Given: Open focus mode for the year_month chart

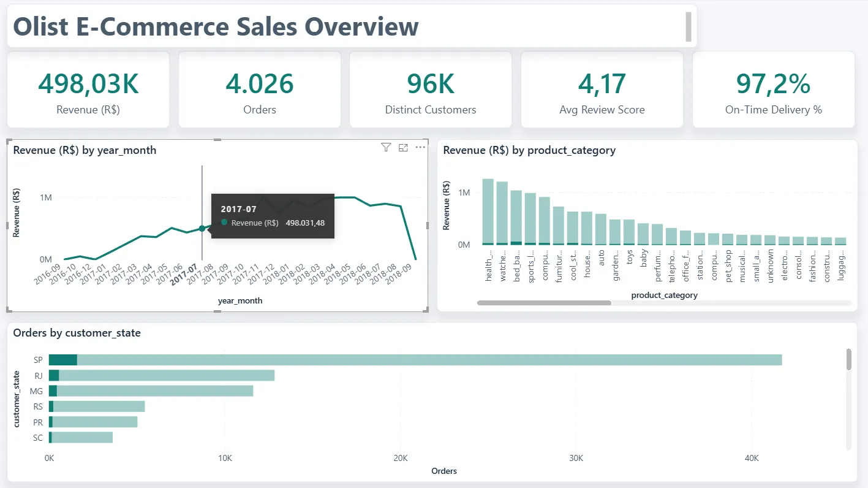Looking at the screenshot, I should (x=403, y=147).
